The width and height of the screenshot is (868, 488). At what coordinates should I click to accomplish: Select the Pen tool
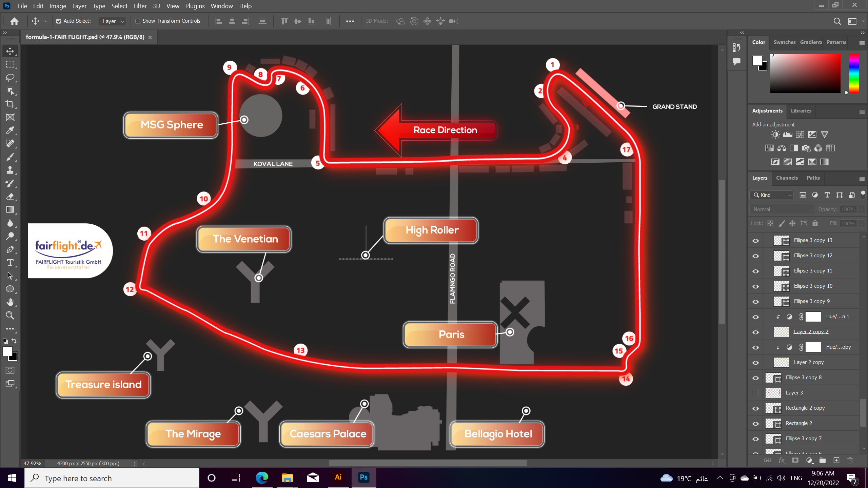coord(10,249)
